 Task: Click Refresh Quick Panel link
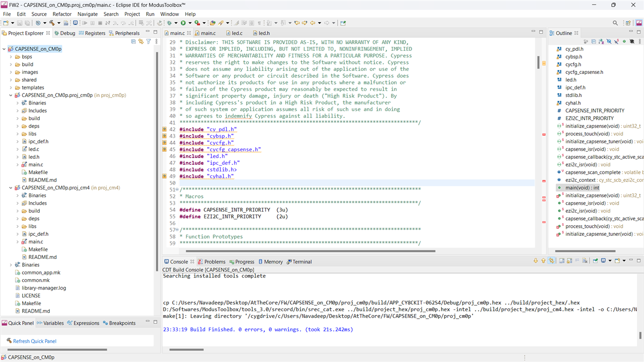pos(34,341)
